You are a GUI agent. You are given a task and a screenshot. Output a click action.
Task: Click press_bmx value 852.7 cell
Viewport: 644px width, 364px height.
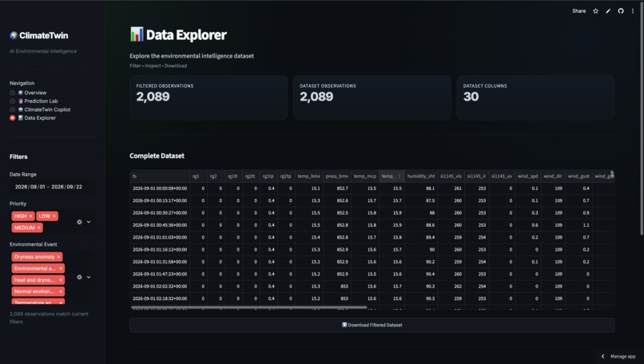[x=337, y=188]
